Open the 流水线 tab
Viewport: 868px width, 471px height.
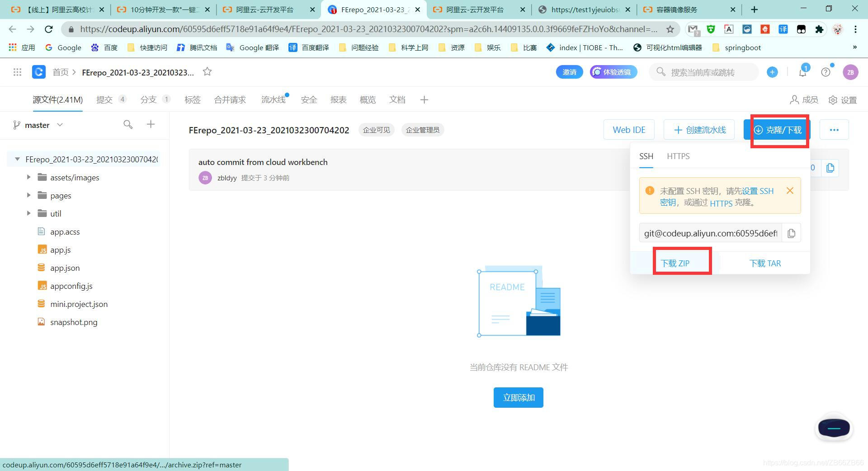tap(274, 100)
